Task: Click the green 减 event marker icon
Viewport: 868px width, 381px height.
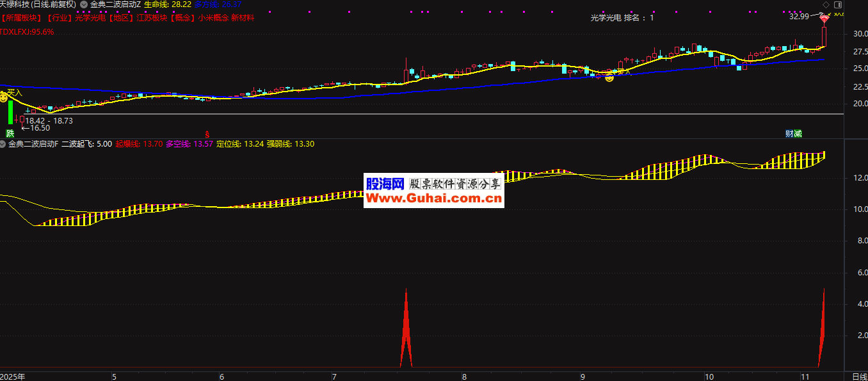Action: pos(798,134)
